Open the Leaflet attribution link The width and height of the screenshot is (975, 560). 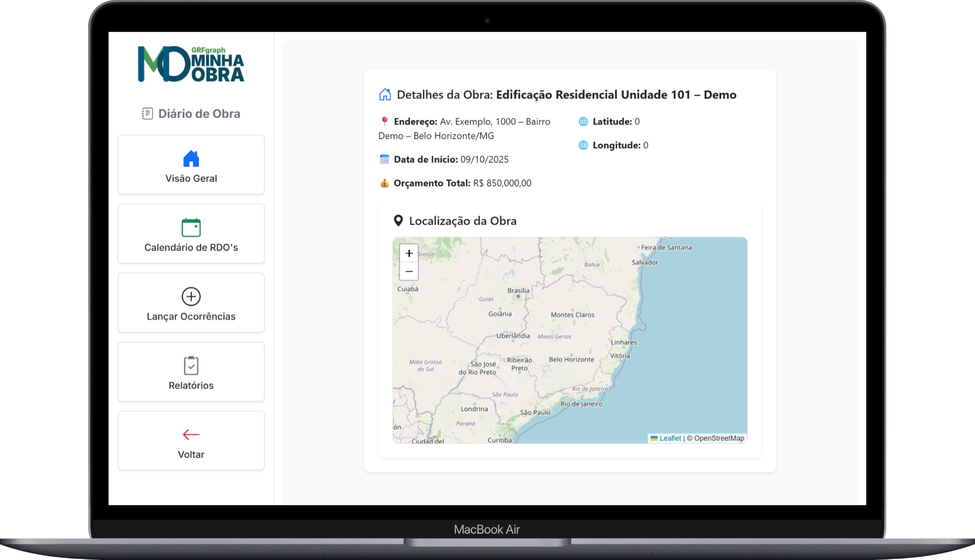(670, 438)
